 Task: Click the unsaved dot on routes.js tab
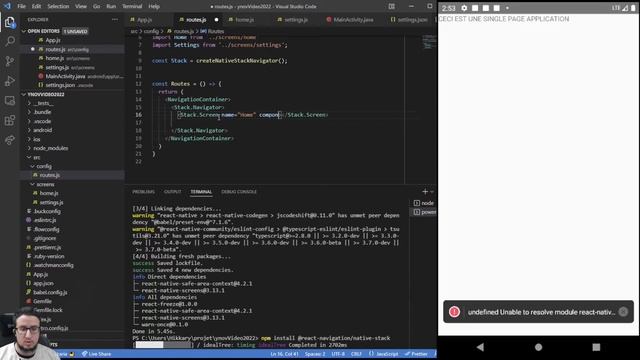point(216,20)
